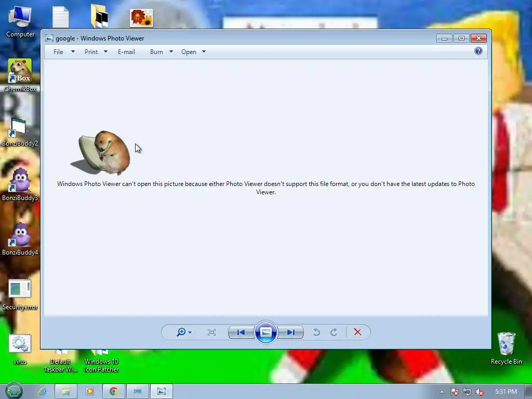Rotate picture counterclockwise
This screenshot has height=399, width=532.
point(316,332)
